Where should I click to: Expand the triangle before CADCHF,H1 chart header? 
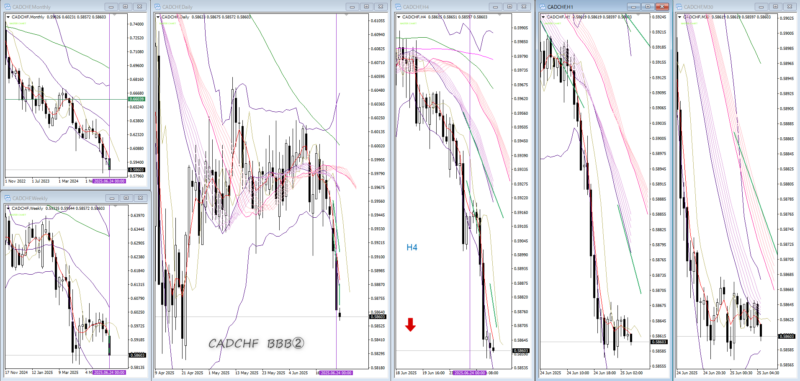point(543,17)
